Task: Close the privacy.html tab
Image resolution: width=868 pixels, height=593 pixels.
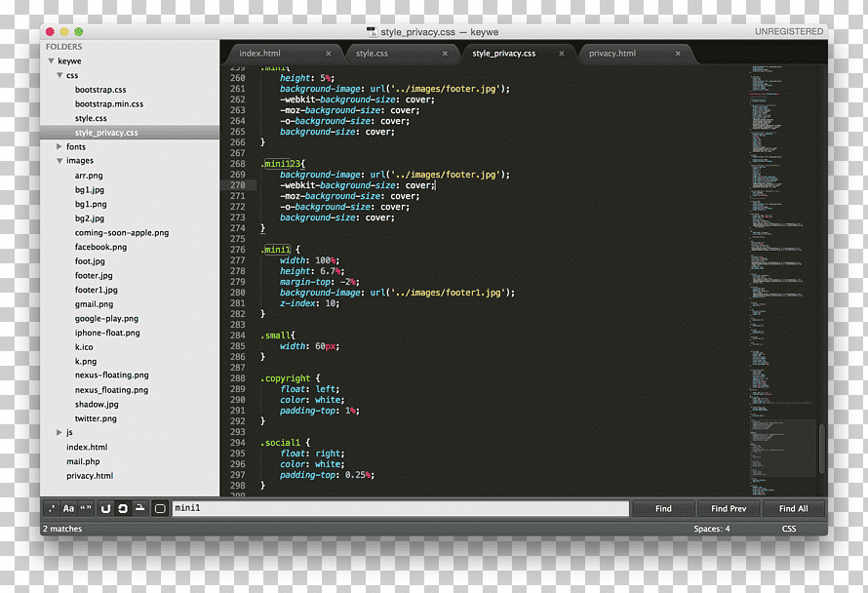Action: 678,54
